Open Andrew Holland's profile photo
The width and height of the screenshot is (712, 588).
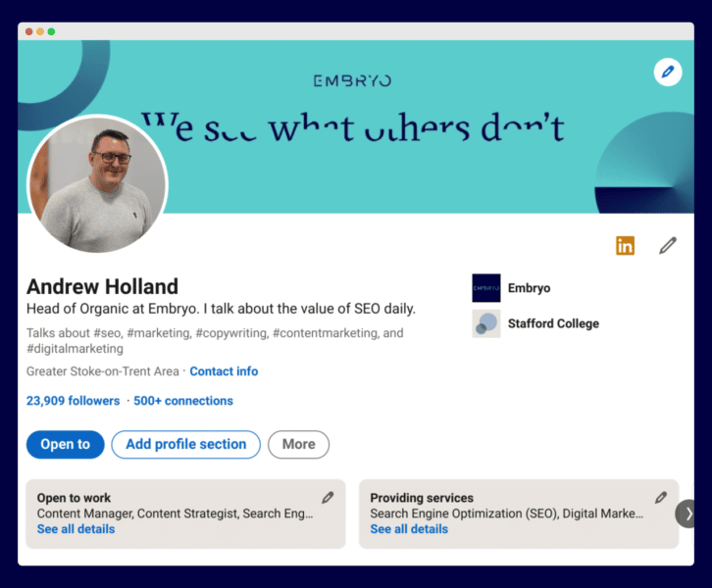coord(97,185)
